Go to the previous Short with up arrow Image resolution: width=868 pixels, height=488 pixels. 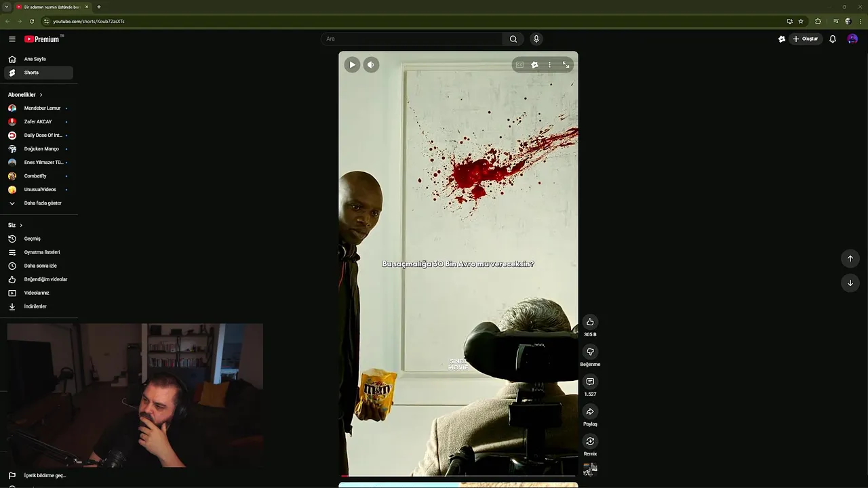tap(850, 258)
